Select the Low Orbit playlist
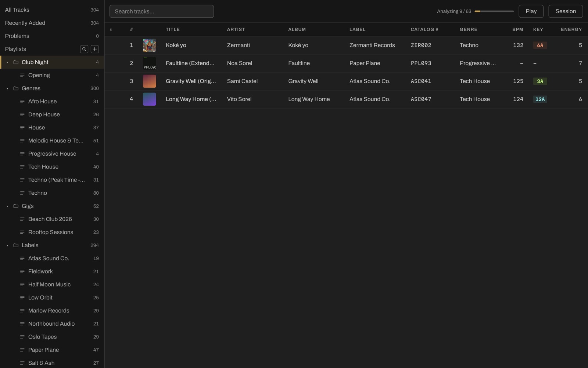 coord(52,298)
